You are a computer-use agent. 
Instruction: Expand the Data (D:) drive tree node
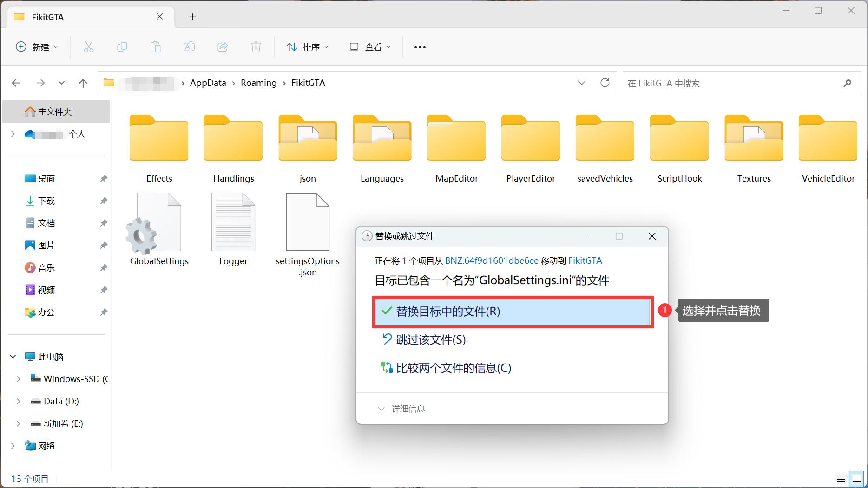18,401
